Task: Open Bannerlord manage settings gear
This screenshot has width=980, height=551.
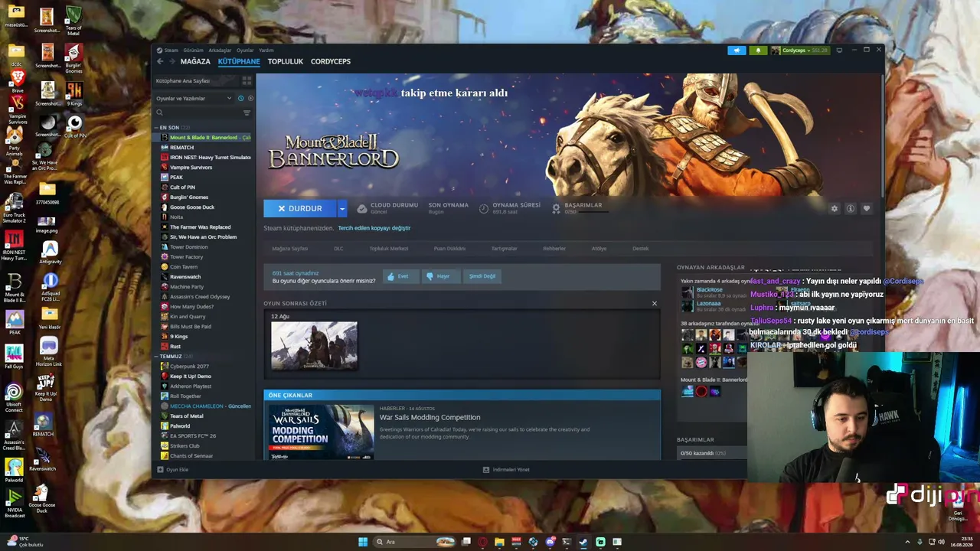Action: (x=835, y=209)
